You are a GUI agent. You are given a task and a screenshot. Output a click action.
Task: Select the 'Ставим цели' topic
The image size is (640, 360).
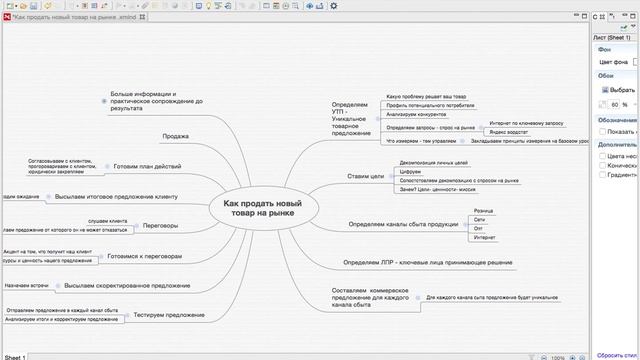coord(365,176)
